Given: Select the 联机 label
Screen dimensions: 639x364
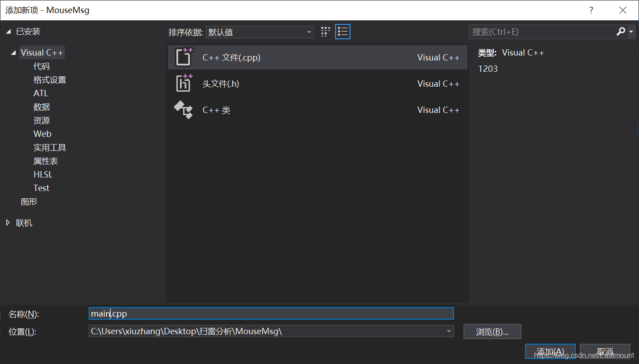Looking at the screenshot, I should [x=24, y=223].
